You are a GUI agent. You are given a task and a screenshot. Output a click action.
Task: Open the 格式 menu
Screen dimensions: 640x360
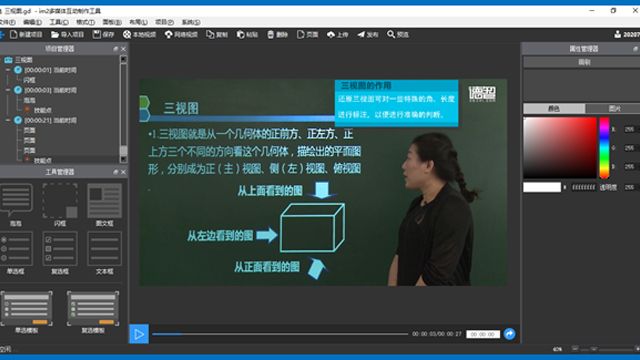tap(85, 22)
